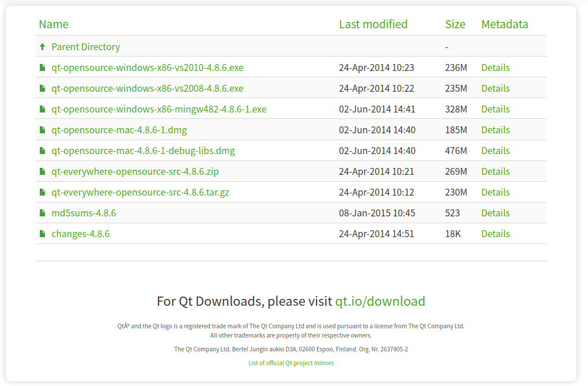Sort by the Size column header
The image size is (588, 386).
point(455,24)
